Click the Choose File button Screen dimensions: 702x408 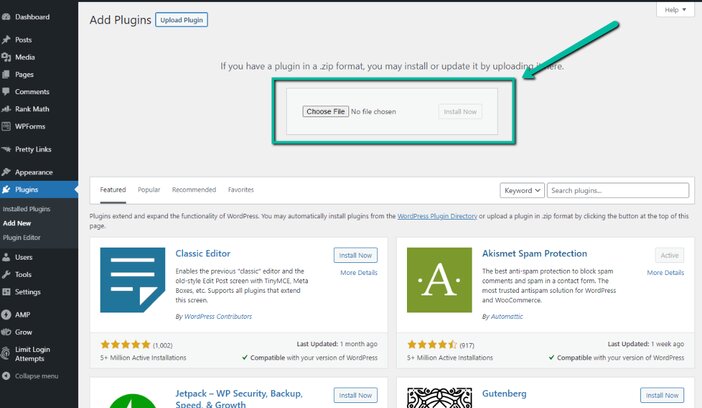coord(325,112)
